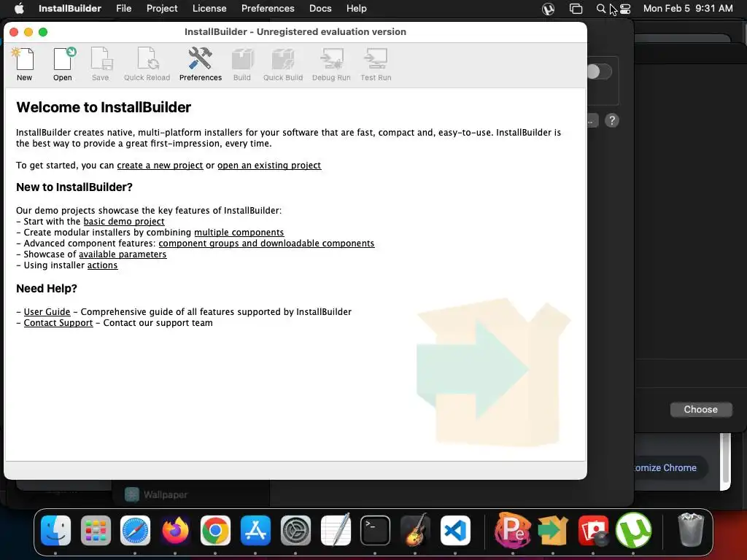Open the Help menu

click(x=356, y=9)
